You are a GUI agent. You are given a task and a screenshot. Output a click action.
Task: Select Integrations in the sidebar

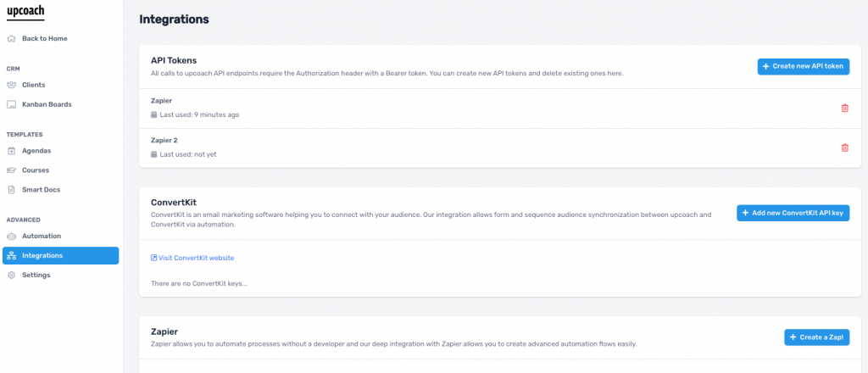coord(61,256)
